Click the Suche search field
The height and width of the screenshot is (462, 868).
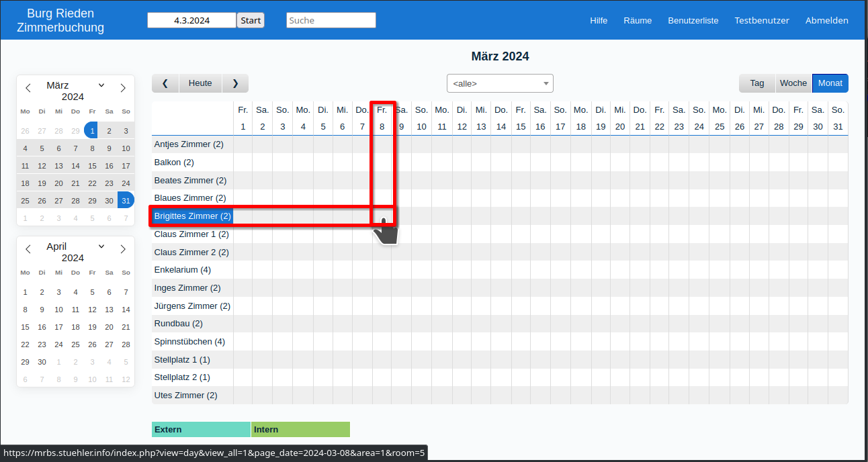tap(331, 20)
